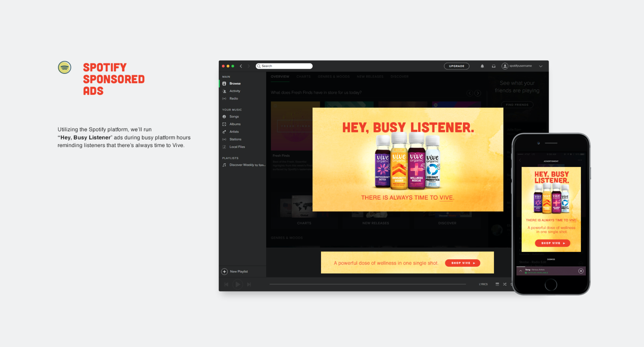
Task: Pause playback on the phone mini-player
Action: point(581,271)
